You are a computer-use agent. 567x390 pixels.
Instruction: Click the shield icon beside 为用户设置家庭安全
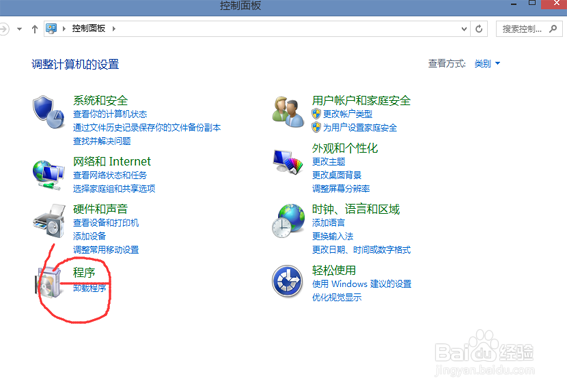click(316, 127)
